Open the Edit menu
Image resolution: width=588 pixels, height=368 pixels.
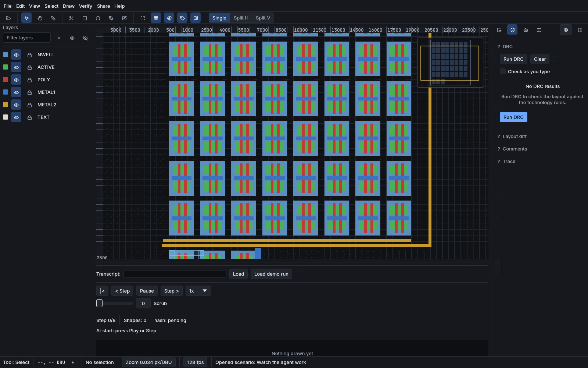20,6
